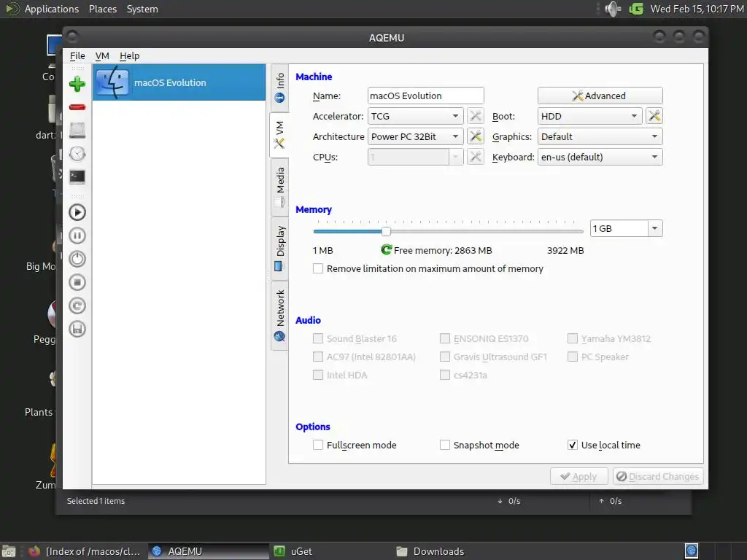Open CPUs settings with the wrench icon
This screenshot has height=560, width=747.
tap(476, 157)
